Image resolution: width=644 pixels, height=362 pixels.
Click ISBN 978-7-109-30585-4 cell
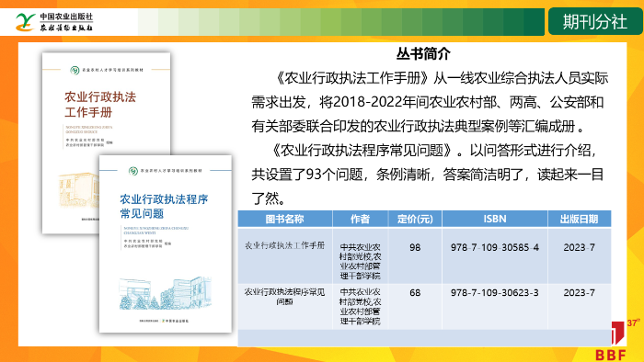pos(495,247)
